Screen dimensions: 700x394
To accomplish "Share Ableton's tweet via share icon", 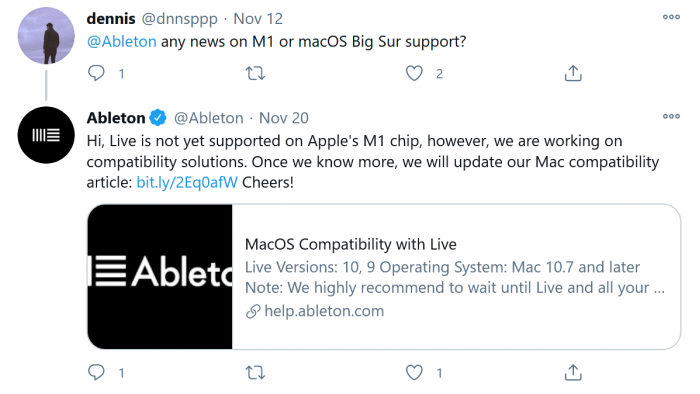I will click(573, 373).
